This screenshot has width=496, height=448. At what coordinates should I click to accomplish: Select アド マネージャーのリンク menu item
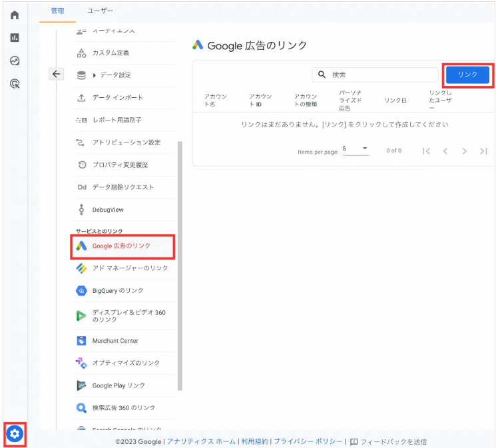123,268
